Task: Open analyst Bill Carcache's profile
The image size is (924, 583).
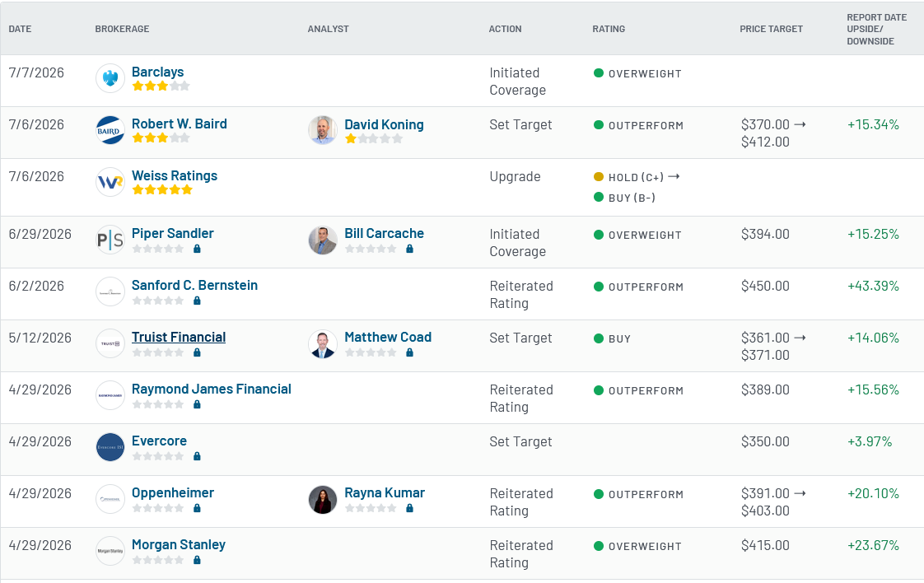Action: (x=385, y=233)
